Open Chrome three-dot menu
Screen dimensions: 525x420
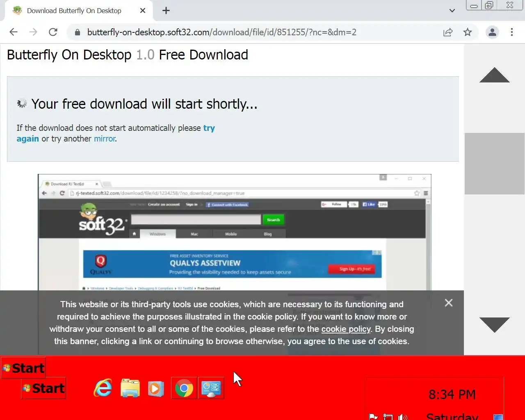click(511, 32)
